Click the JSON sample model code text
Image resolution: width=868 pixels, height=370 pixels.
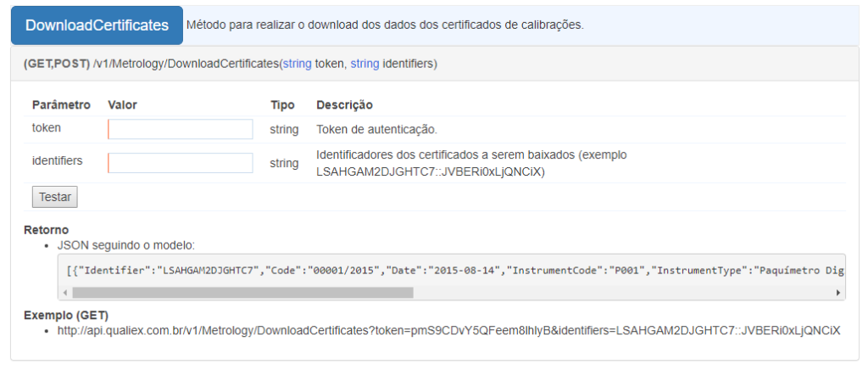tap(454, 271)
